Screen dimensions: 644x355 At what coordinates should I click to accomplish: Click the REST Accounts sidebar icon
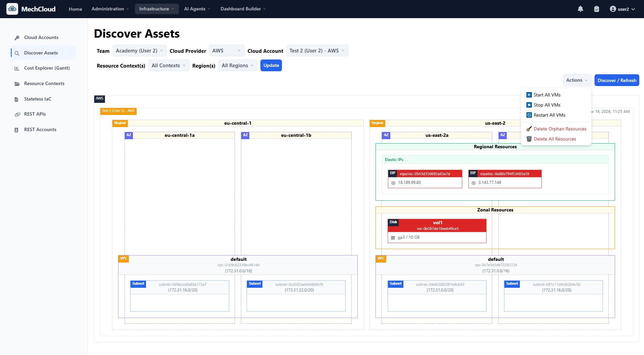point(17,129)
